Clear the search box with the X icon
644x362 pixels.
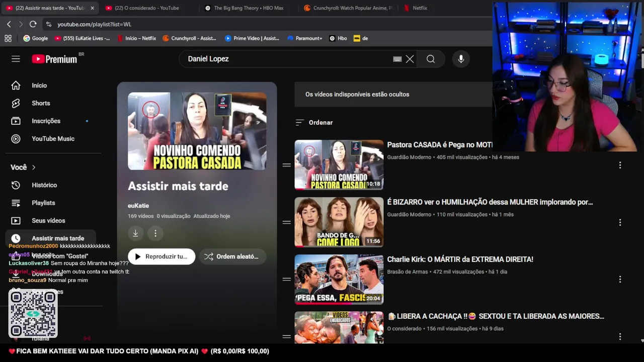[x=410, y=59]
